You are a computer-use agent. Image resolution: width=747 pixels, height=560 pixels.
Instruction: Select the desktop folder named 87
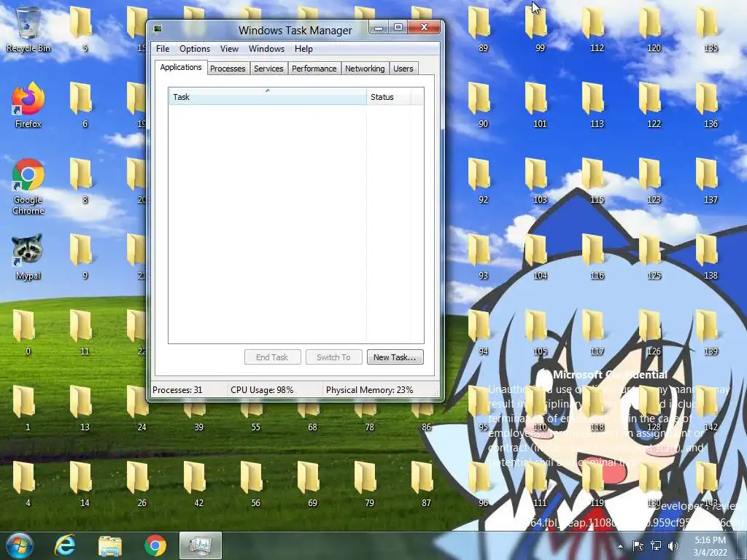coord(426,484)
